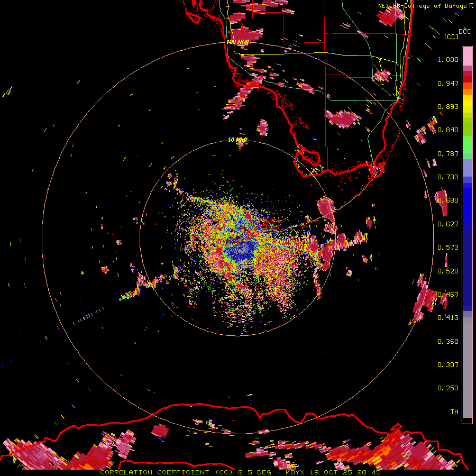Pick the orange segment of the color bar
The height and width of the screenshot is (476, 476).
[467, 92]
